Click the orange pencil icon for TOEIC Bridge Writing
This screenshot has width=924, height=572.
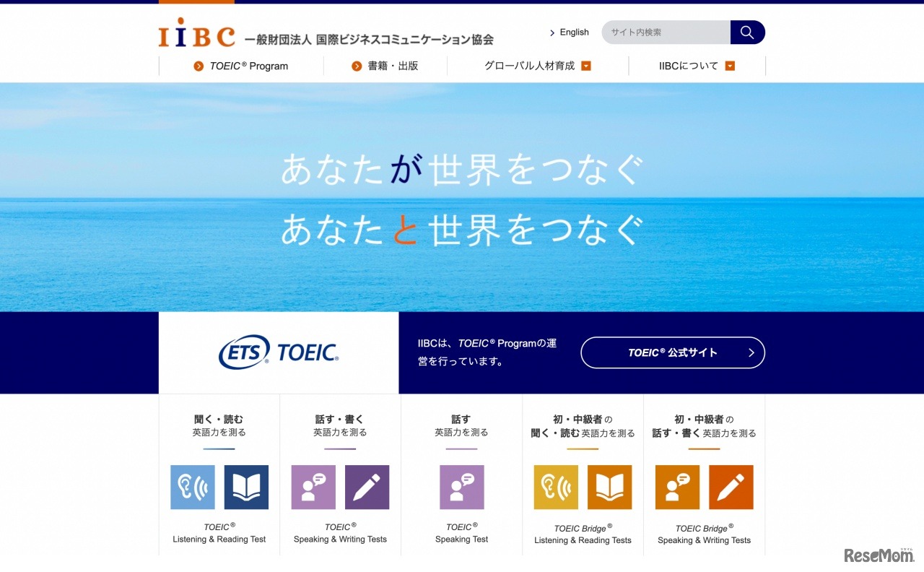point(731,487)
